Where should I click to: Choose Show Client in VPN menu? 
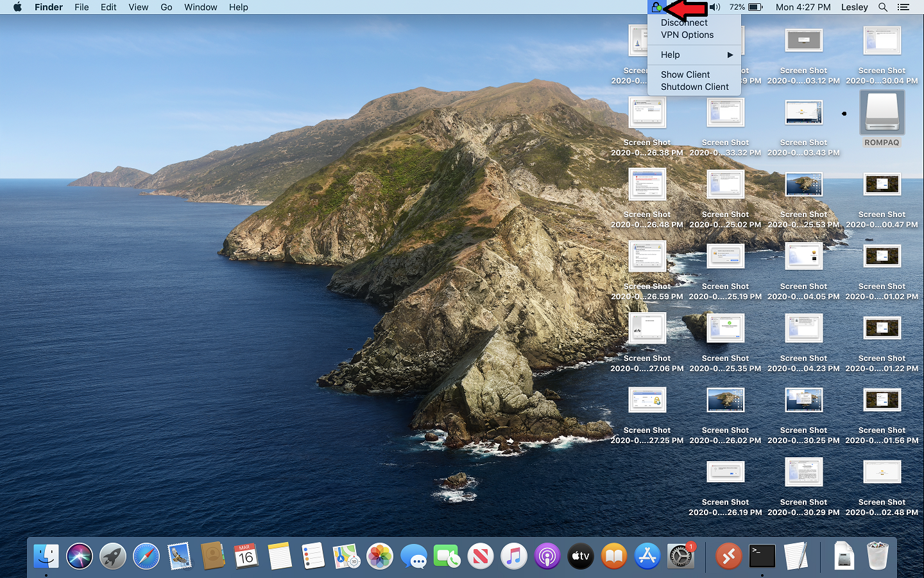[x=685, y=74]
